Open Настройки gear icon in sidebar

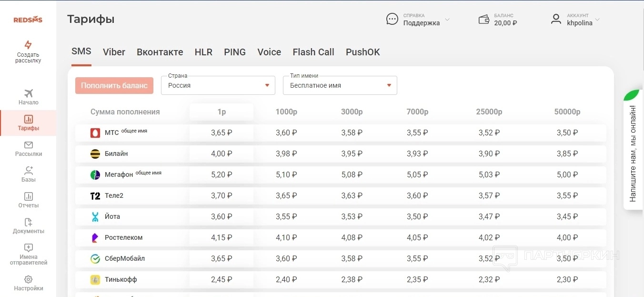[29, 279]
